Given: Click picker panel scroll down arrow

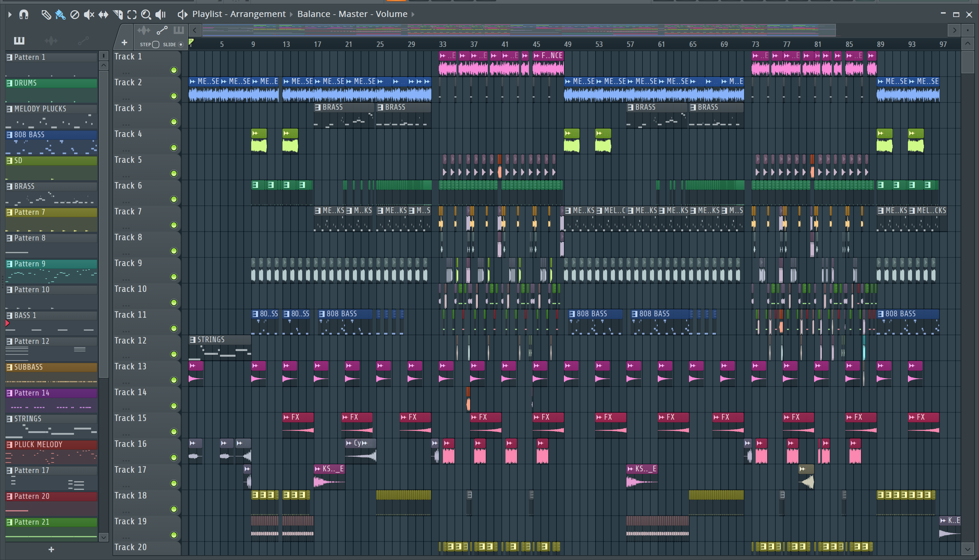Looking at the screenshot, I should [x=103, y=537].
